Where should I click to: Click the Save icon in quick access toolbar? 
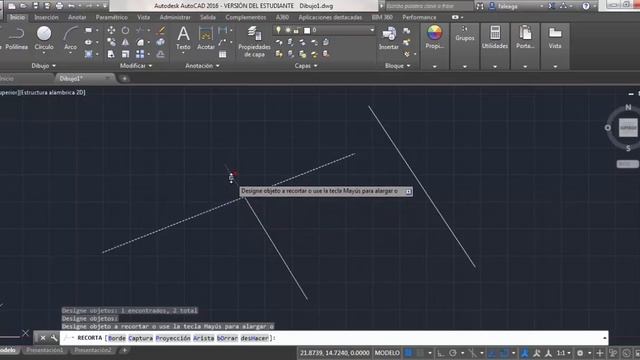click(36, 6)
